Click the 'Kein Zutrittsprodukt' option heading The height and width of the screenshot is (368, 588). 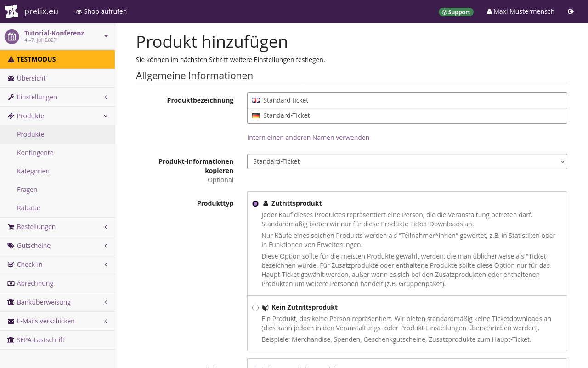point(305,307)
